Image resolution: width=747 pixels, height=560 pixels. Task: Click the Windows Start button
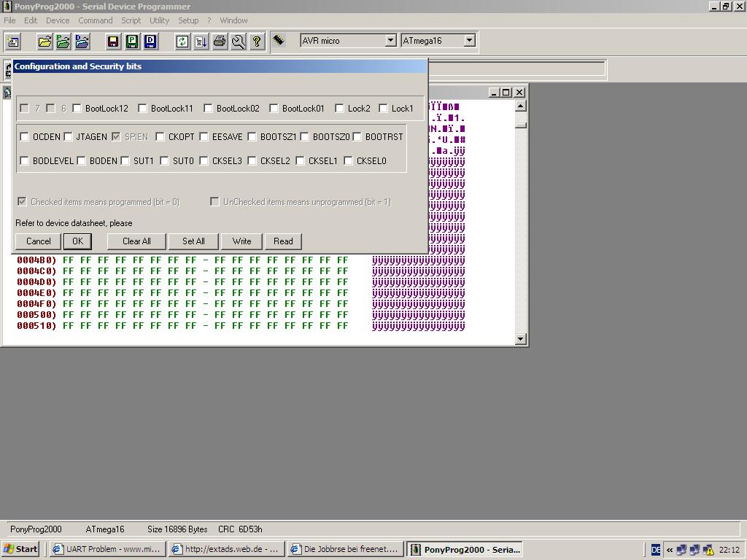click(20, 549)
